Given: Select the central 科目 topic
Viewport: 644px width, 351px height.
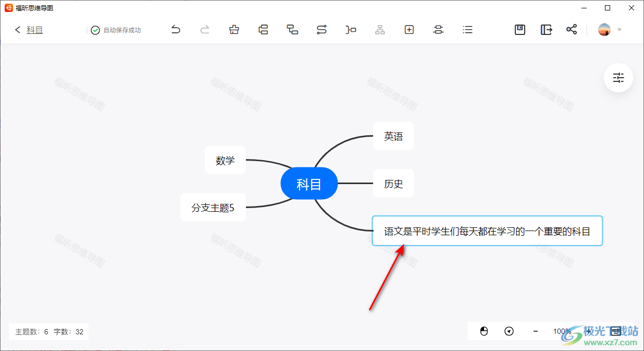Looking at the screenshot, I should (309, 184).
